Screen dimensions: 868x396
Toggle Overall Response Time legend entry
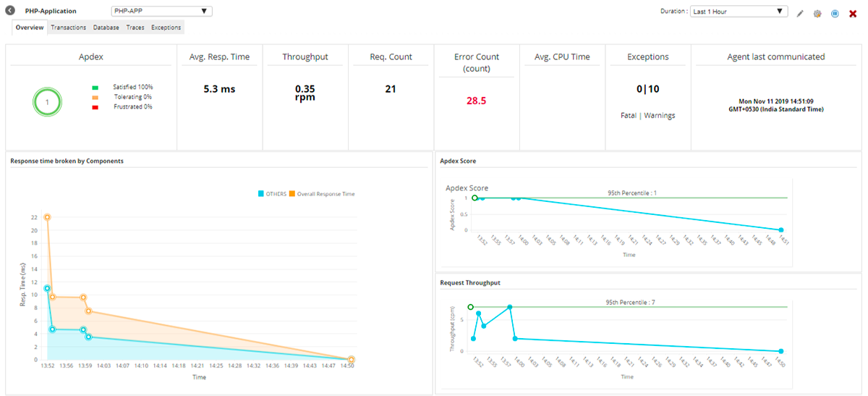pos(322,194)
